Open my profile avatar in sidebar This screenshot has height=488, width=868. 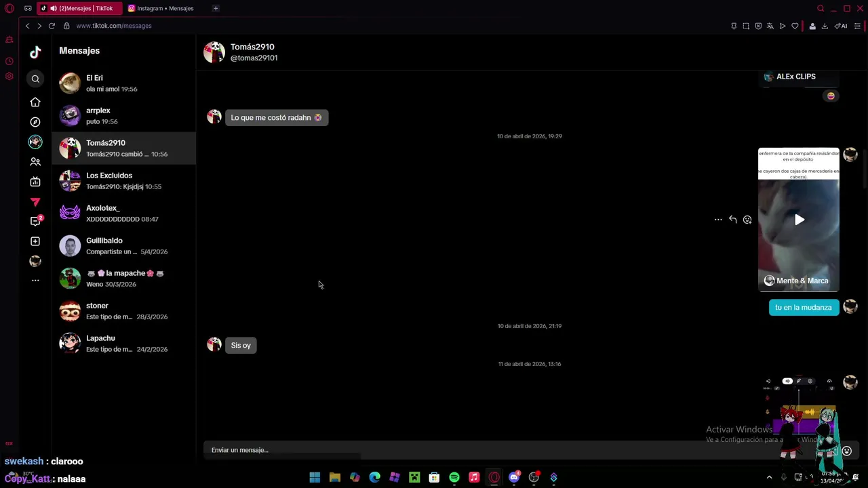pyautogui.click(x=35, y=261)
